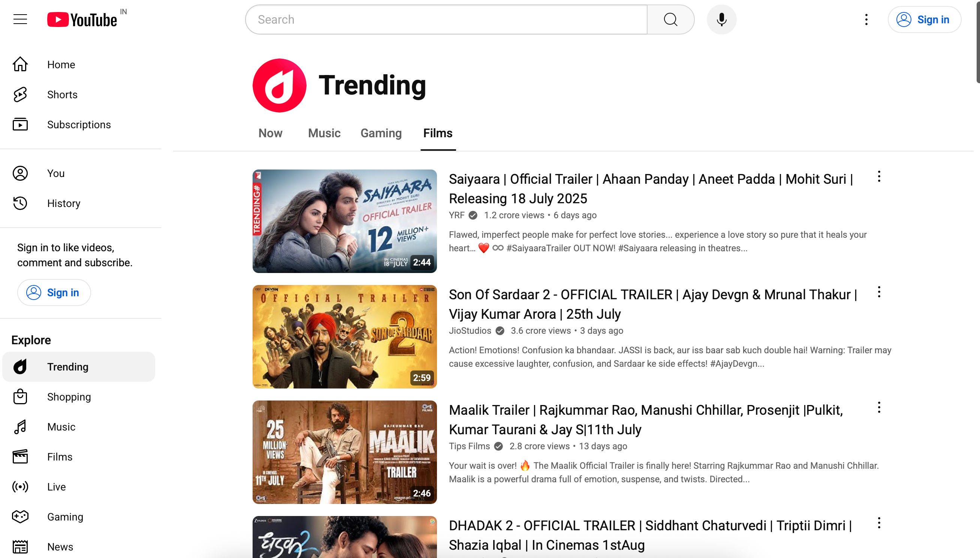Open Shopping bag icon in sidebar
The height and width of the screenshot is (558, 980).
(x=20, y=397)
